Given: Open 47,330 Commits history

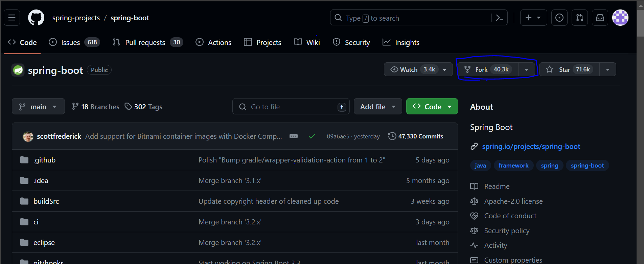Looking at the screenshot, I should (416, 136).
